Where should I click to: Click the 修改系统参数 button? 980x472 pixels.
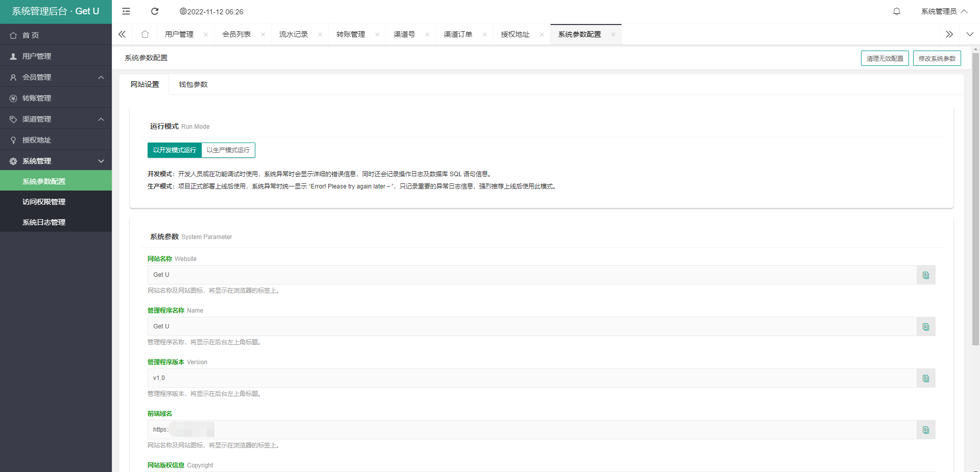point(937,58)
